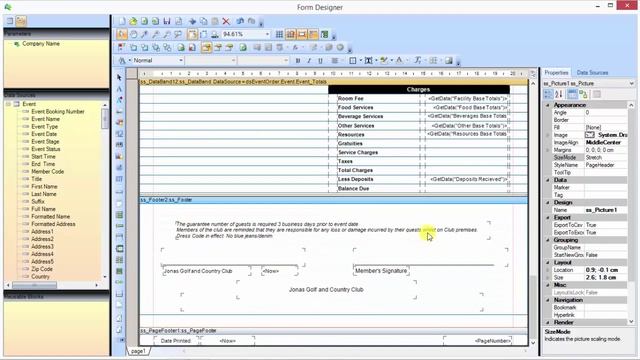Viewport: 640px width, 360px height.
Task: Select the page1 tab at bottom
Action: pyautogui.click(x=138, y=351)
